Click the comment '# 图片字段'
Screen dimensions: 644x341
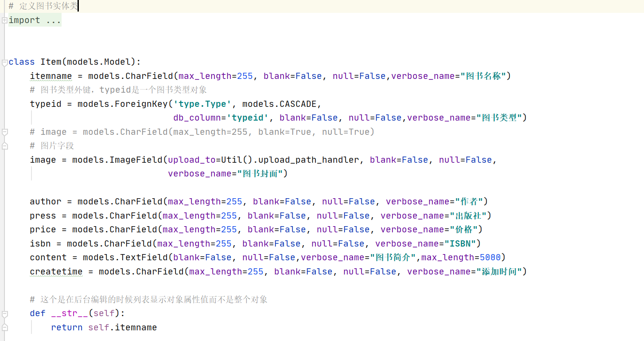pos(52,146)
